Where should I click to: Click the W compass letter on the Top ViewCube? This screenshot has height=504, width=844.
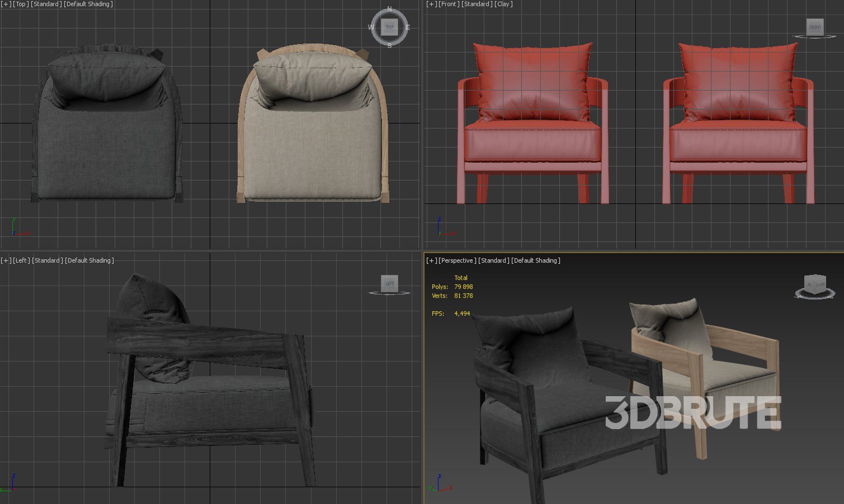pos(371,27)
